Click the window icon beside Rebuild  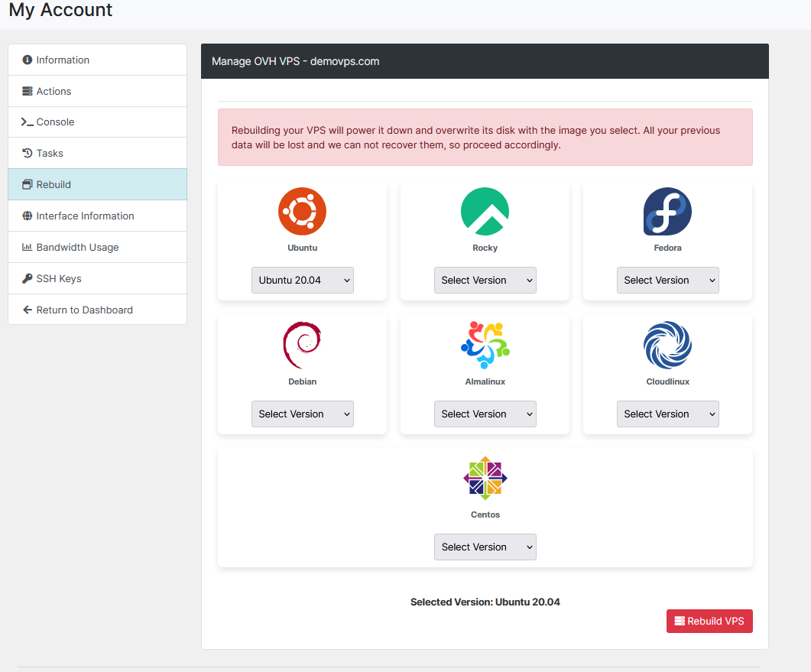tap(28, 185)
